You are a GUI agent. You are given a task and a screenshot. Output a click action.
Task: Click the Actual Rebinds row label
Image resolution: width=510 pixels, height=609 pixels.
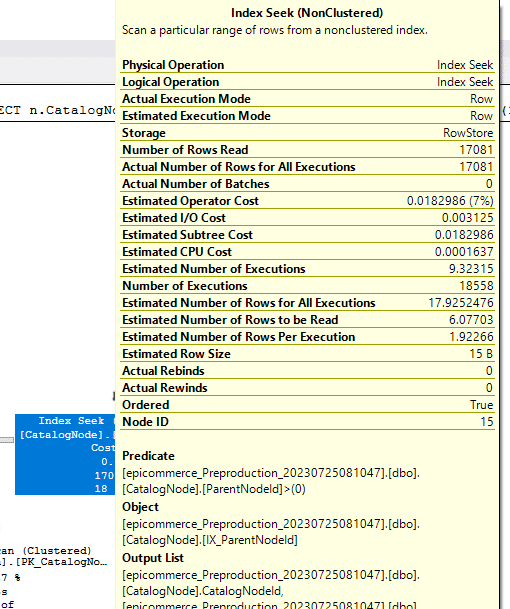[163, 371]
